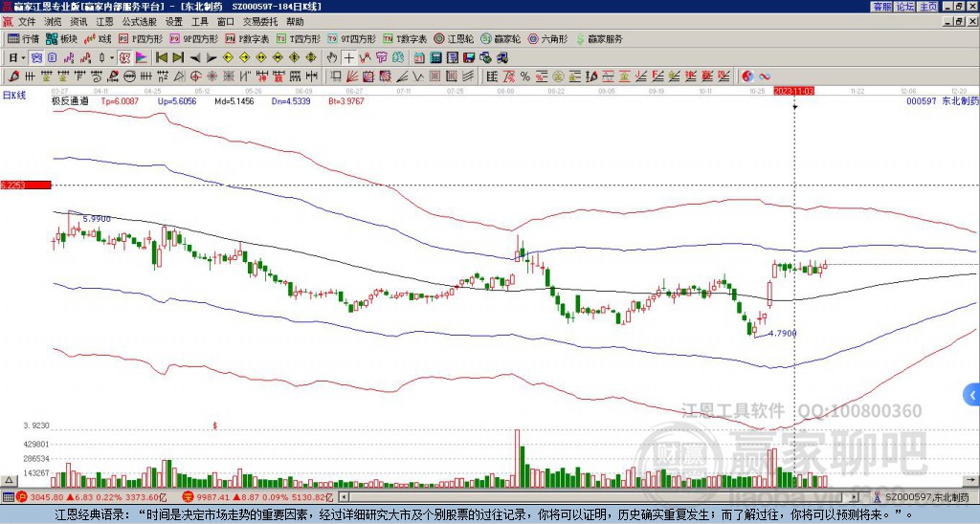Open the T数字表 time table

click(x=405, y=38)
